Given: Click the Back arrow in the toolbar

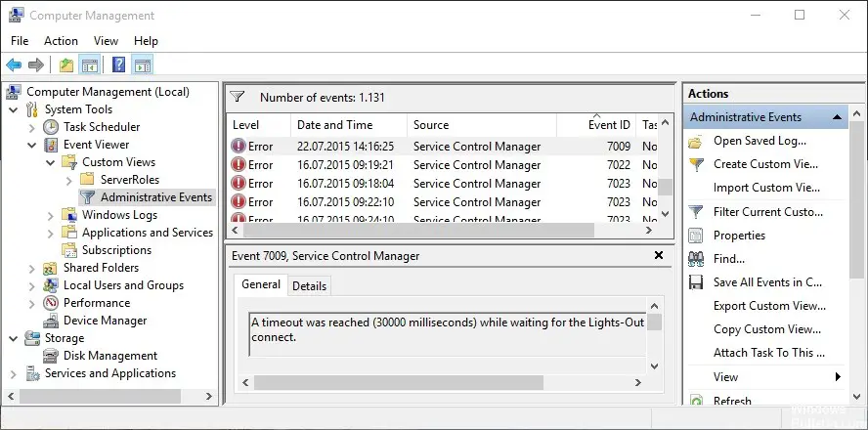Looking at the screenshot, I should coord(14,65).
